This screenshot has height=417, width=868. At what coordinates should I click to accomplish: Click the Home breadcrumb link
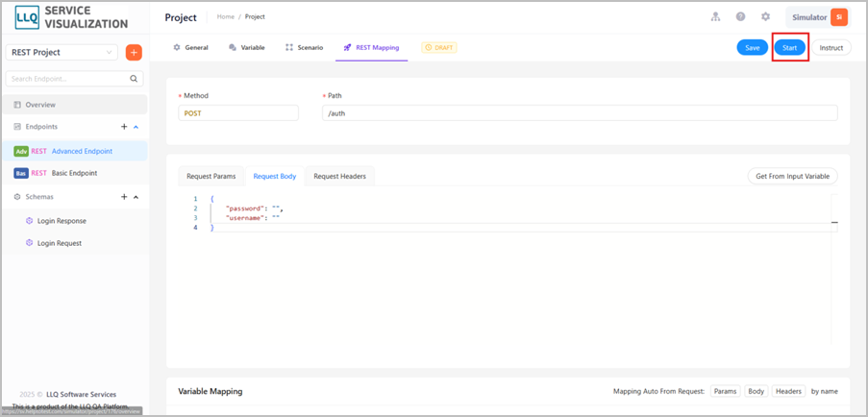[x=225, y=16]
